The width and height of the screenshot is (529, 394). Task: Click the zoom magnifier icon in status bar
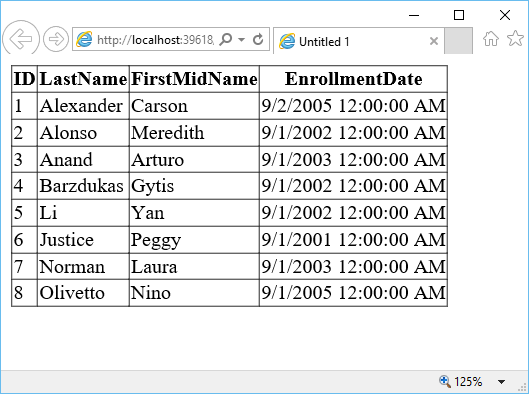445,382
